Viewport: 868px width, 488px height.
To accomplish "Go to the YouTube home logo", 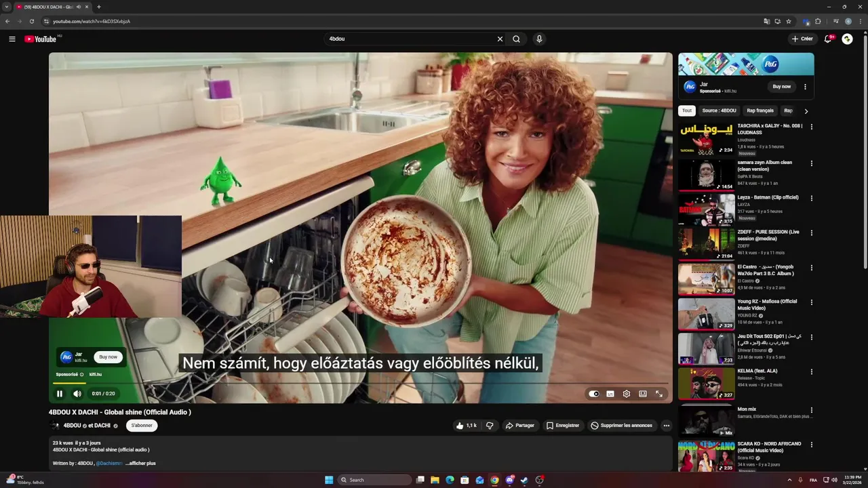I will tap(41, 39).
